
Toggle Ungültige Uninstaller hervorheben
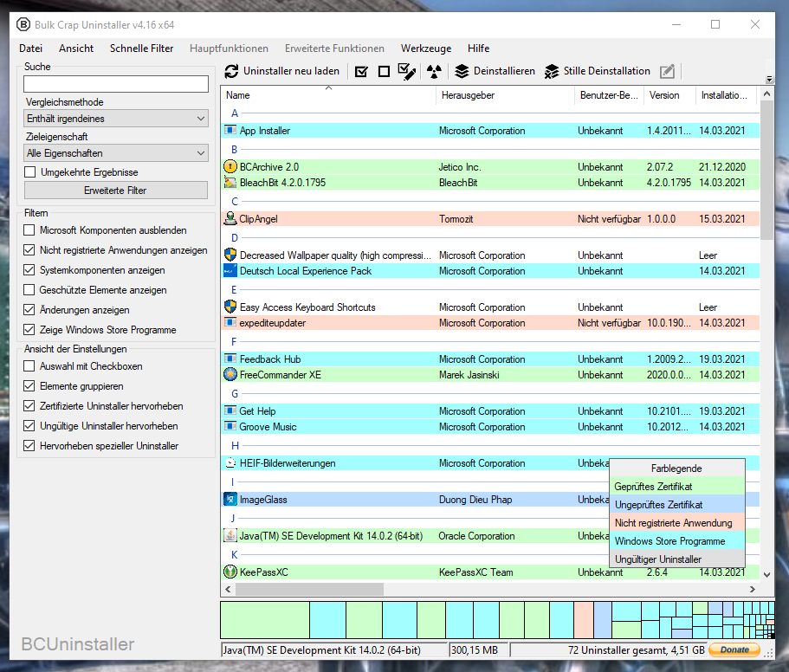coord(29,426)
